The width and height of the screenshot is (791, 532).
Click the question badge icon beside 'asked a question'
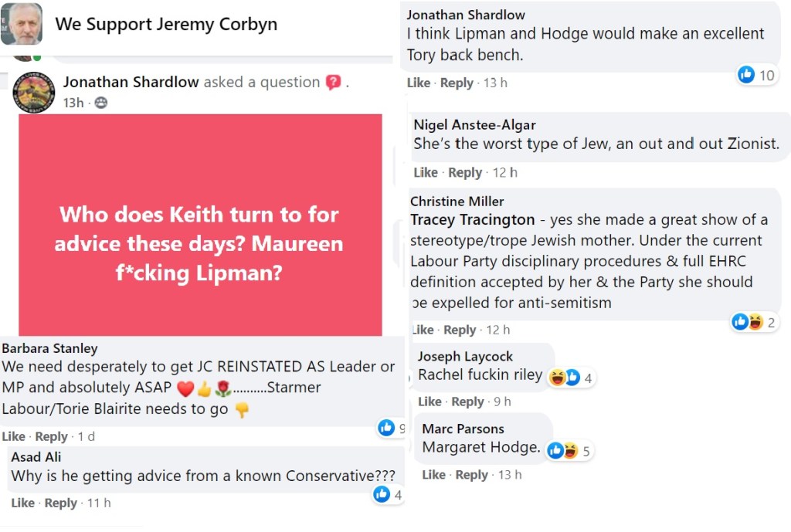(x=333, y=83)
